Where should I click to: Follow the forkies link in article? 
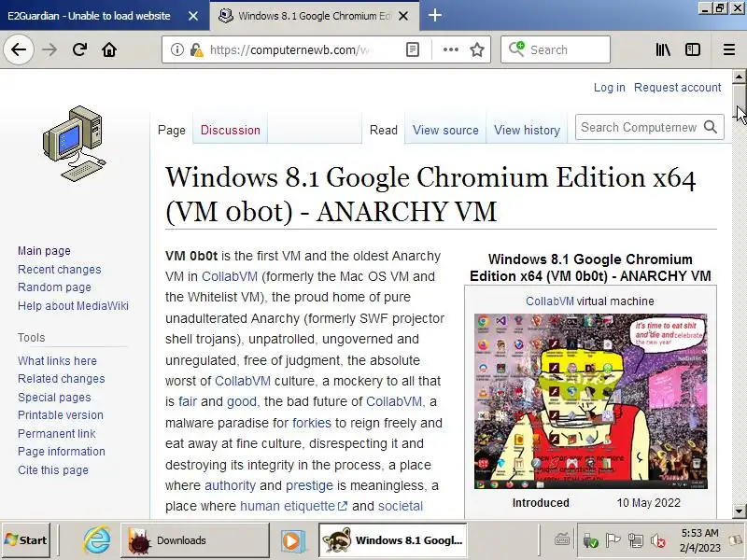[312, 423]
